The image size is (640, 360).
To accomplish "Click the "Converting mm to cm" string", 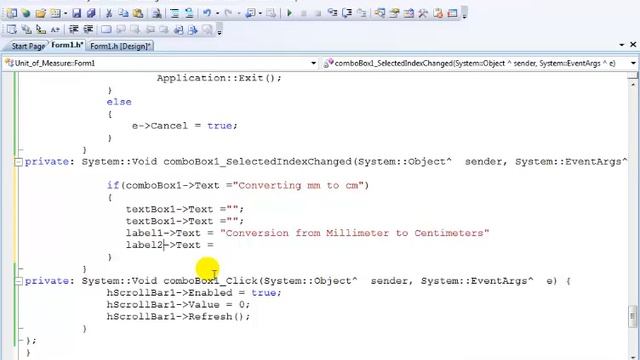I will point(298,186).
